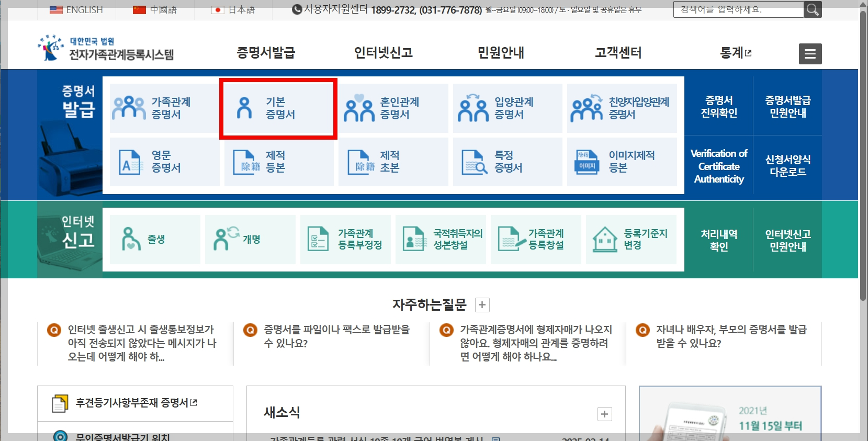The image size is (868, 441).
Task: Open the 고객센터 menu
Action: (x=618, y=53)
